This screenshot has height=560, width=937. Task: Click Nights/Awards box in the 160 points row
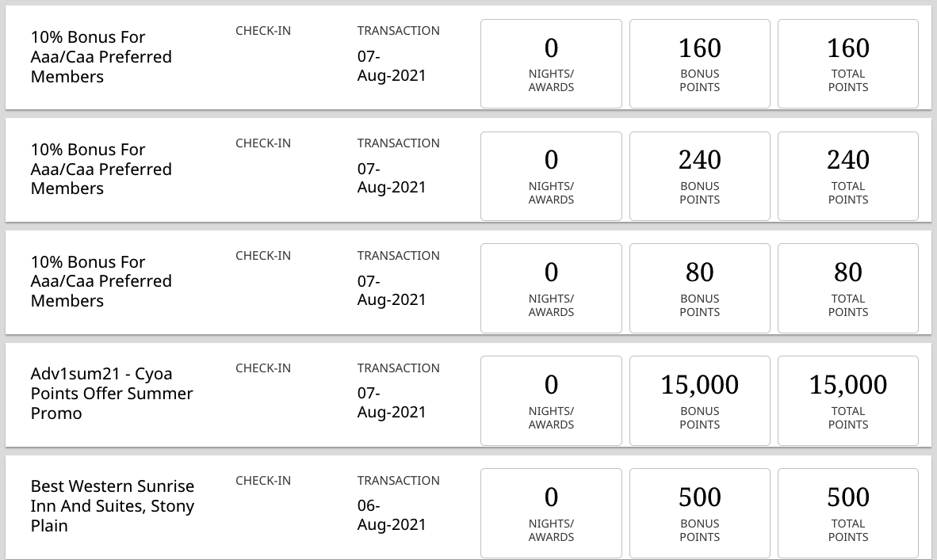tap(551, 64)
